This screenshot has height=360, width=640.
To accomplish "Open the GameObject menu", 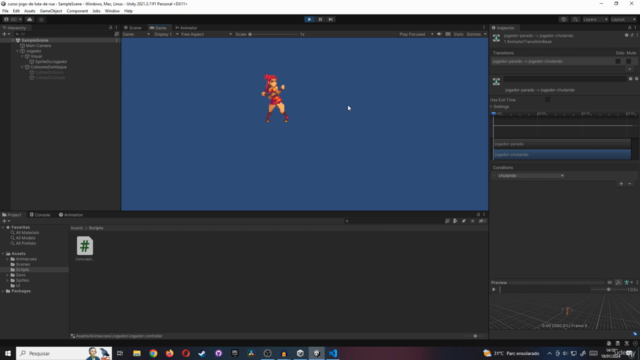I will click(x=51, y=11).
